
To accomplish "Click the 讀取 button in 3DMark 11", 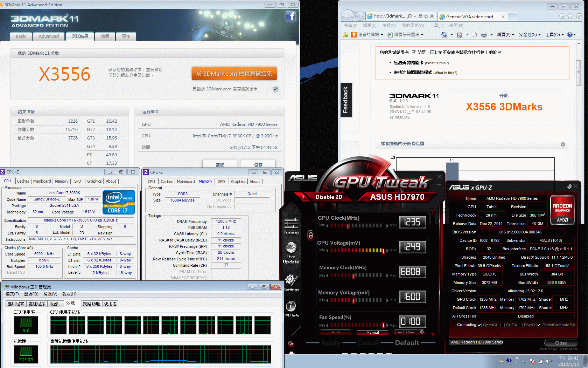I will (x=220, y=164).
